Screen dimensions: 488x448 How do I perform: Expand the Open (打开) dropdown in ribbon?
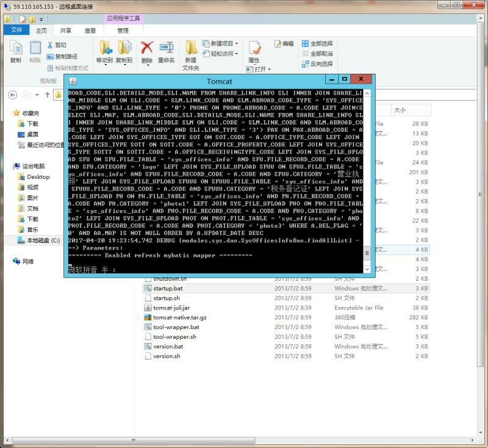tap(262, 69)
